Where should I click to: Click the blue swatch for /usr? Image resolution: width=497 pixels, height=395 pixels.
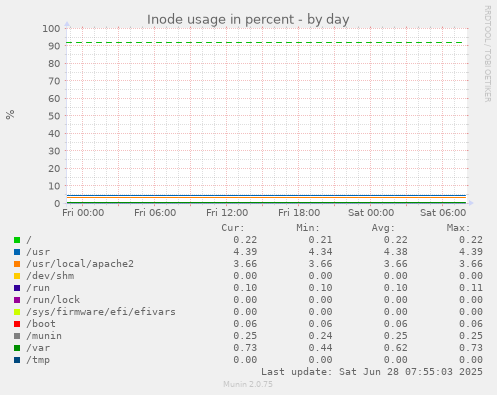(17, 252)
